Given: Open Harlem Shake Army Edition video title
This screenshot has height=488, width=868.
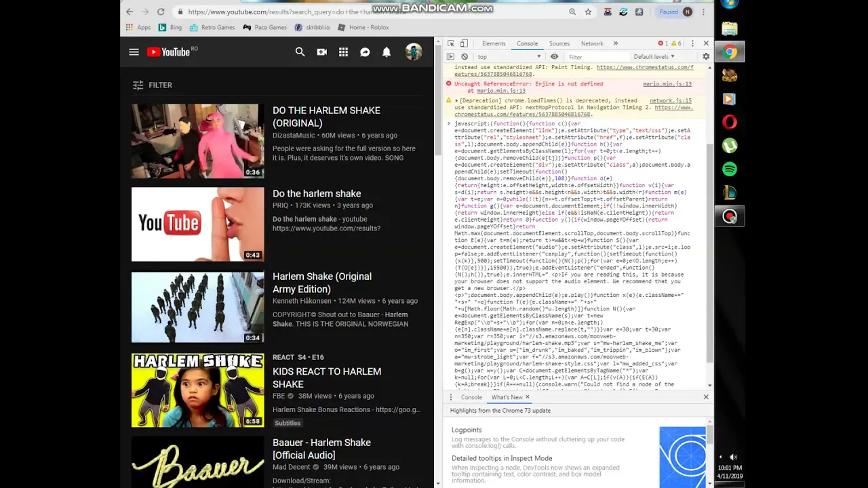Looking at the screenshot, I should coord(322,283).
